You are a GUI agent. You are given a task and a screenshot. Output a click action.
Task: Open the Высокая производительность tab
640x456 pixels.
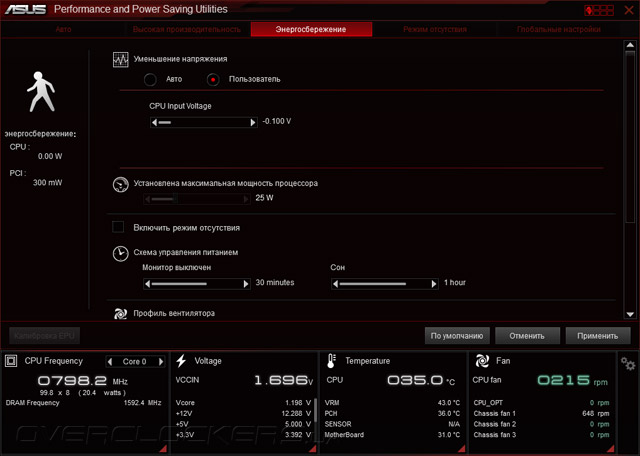(x=187, y=29)
